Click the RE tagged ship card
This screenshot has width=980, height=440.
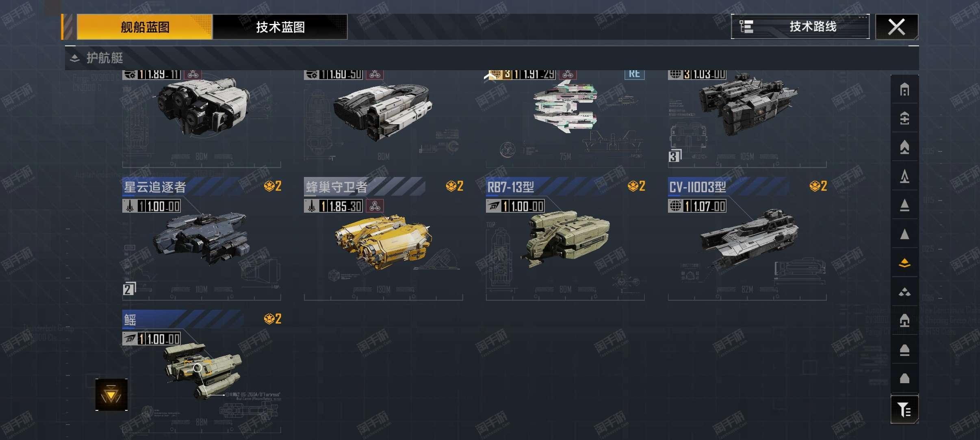tap(565, 119)
